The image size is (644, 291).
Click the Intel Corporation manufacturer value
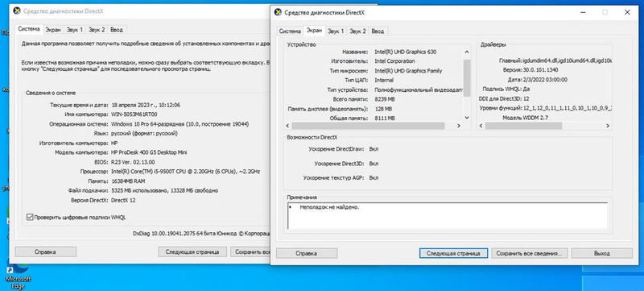coord(394,60)
